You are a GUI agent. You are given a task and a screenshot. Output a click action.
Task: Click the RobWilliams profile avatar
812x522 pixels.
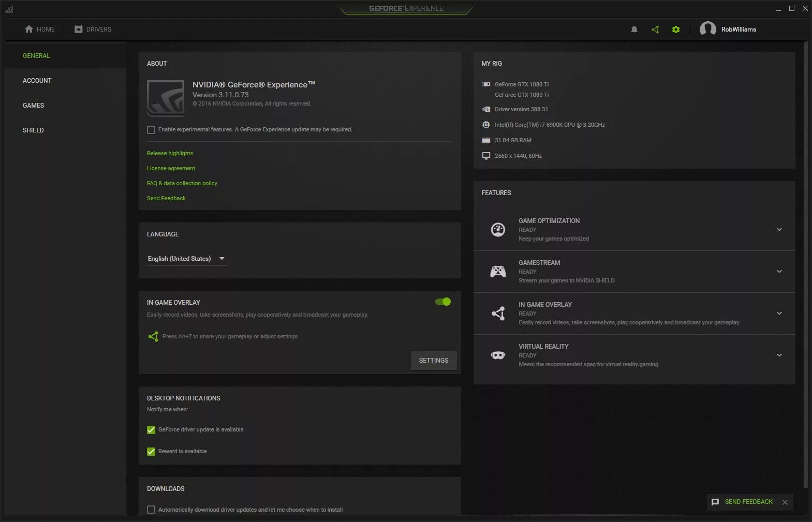tap(707, 29)
